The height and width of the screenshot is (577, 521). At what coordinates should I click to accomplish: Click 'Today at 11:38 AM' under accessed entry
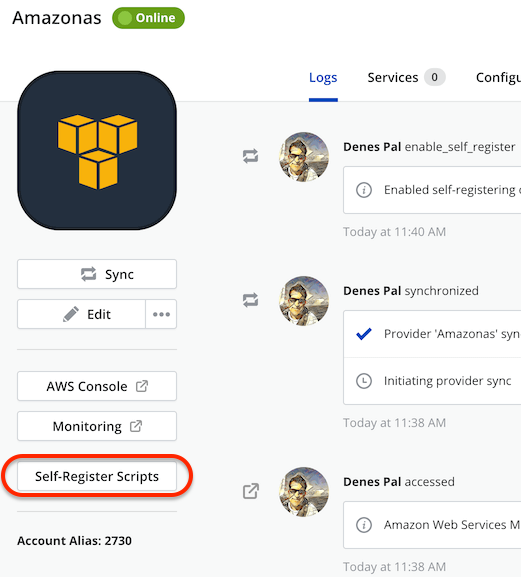pos(394,567)
